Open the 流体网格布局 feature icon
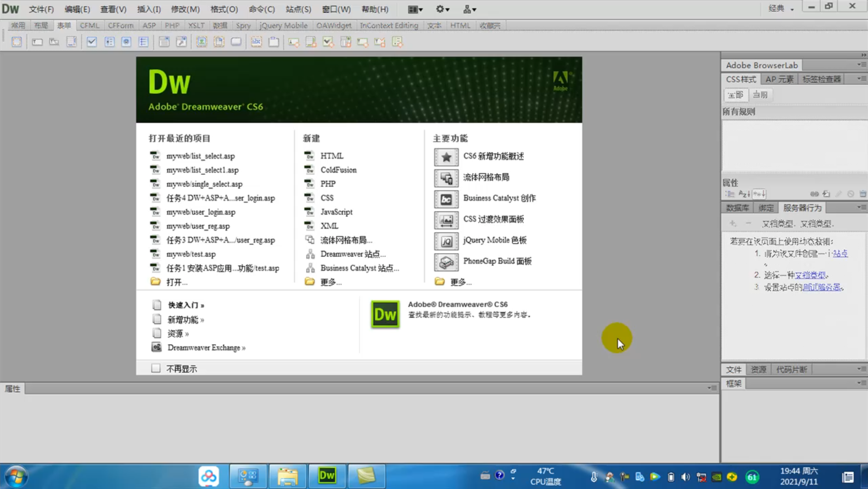868x489 pixels. 446,178
